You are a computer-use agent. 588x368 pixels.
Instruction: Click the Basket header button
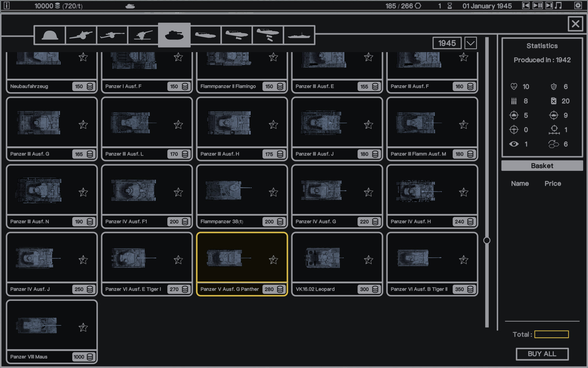(x=542, y=166)
